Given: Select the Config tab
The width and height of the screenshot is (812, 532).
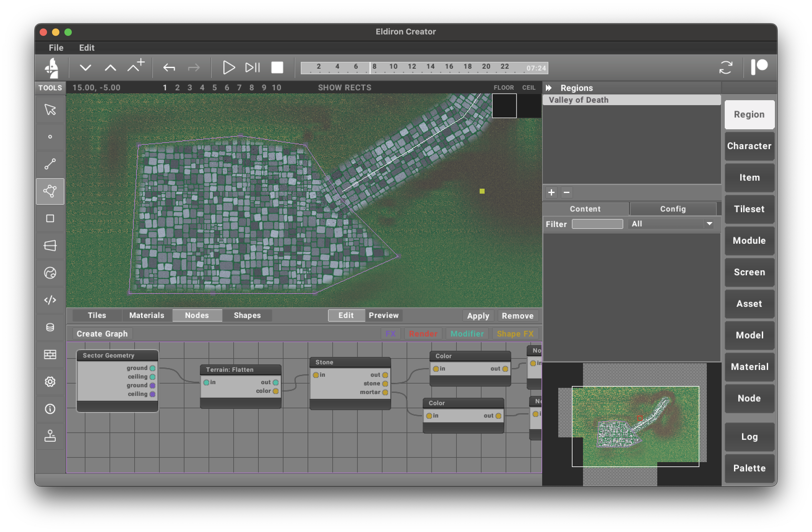Looking at the screenshot, I should pyautogui.click(x=673, y=209).
